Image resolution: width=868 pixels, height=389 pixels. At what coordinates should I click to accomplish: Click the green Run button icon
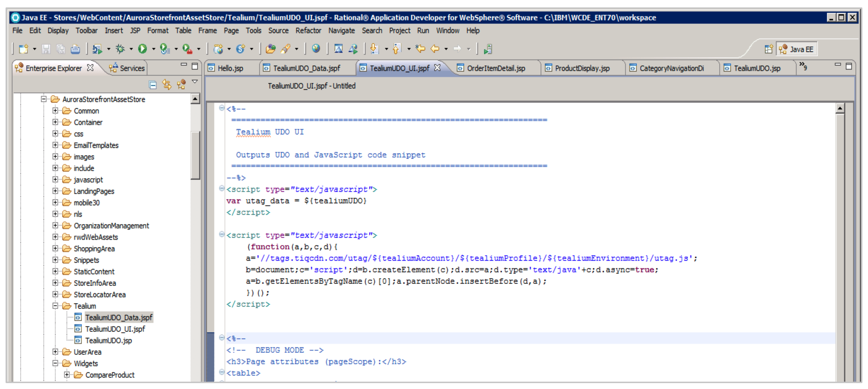(142, 49)
